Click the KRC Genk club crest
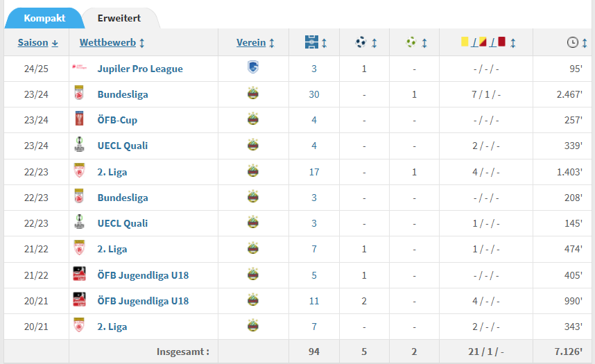Viewport: 595px width, 364px height. [x=253, y=67]
